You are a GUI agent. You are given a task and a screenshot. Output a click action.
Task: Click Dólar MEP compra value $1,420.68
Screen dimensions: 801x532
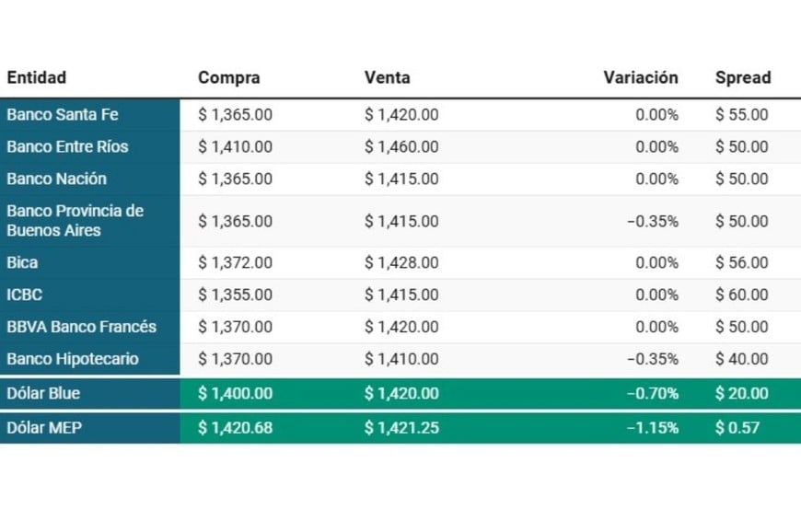click(235, 428)
